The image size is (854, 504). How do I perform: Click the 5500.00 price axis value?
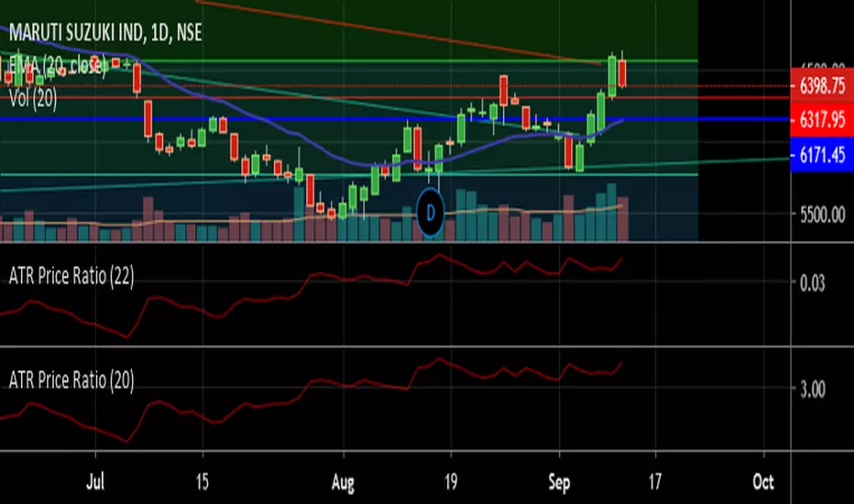[x=823, y=214]
